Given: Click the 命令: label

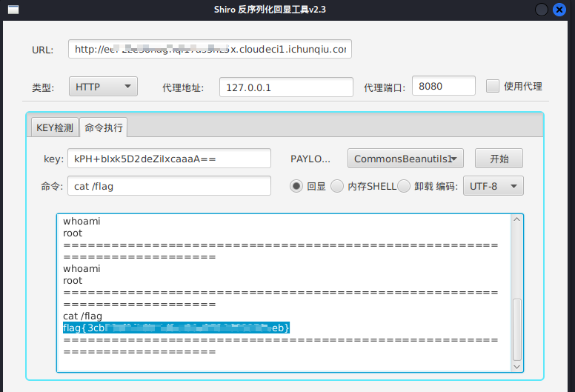Looking at the screenshot, I should [52, 186].
